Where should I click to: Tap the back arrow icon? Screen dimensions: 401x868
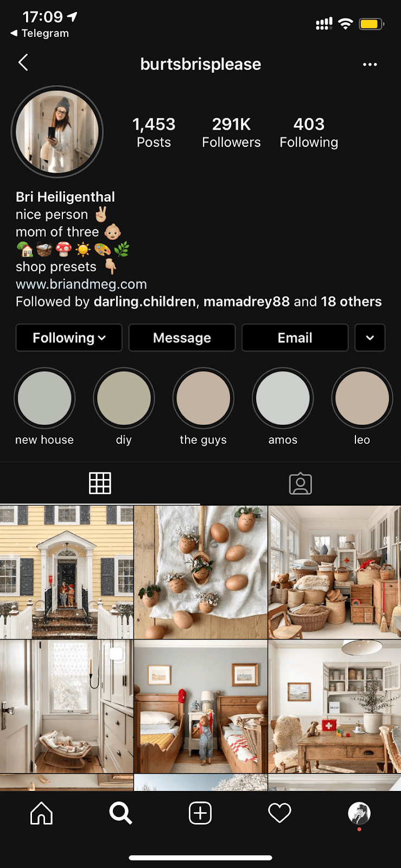[23, 63]
